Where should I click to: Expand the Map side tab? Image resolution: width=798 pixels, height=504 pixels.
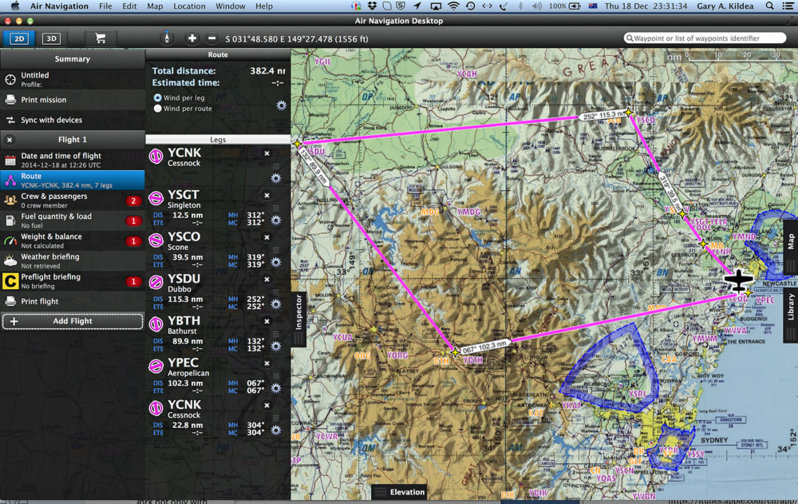pyautogui.click(x=790, y=247)
